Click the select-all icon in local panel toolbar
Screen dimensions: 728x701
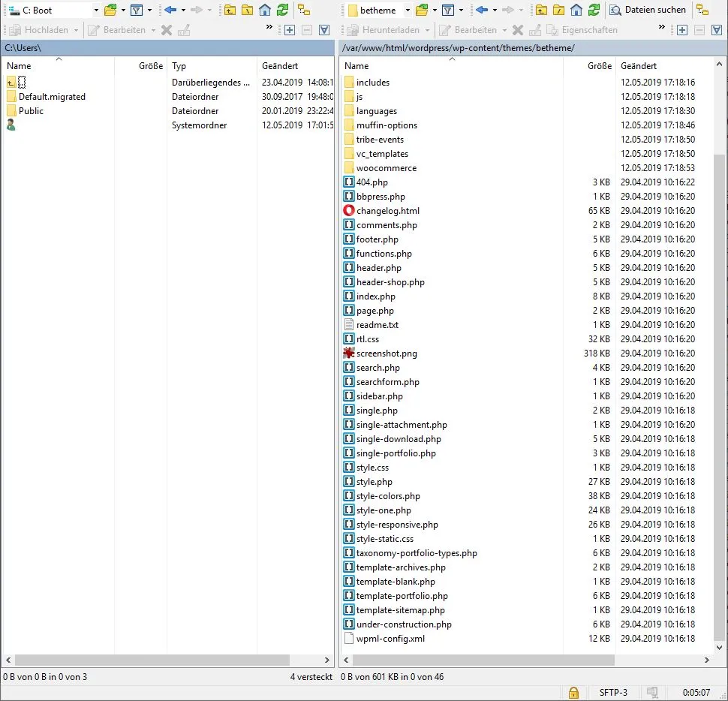324,30
